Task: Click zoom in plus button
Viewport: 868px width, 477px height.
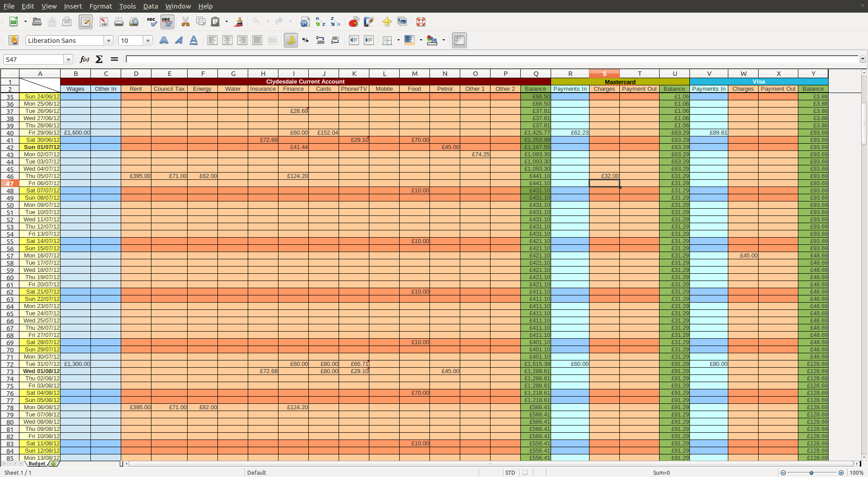Action: coord(841,472)
